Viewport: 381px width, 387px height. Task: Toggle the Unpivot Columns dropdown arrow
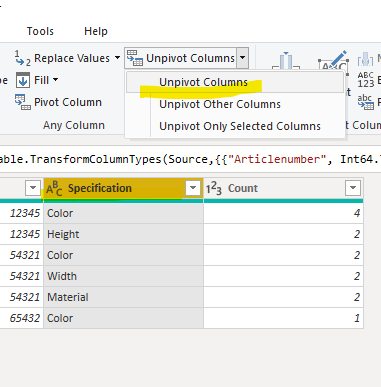[x=243, y=58]
